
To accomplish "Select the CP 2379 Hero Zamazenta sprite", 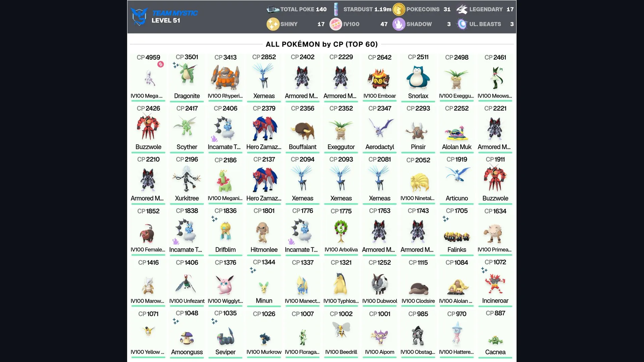I will 265,128.
